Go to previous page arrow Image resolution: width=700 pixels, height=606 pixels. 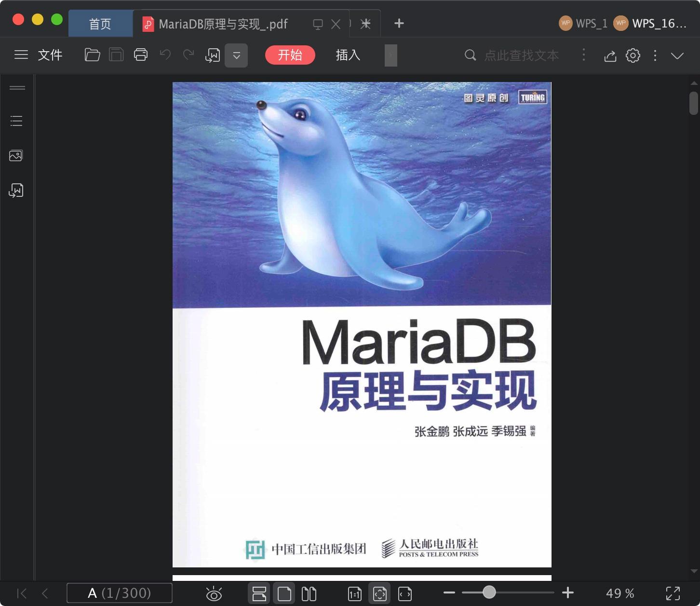click(45, 593)
